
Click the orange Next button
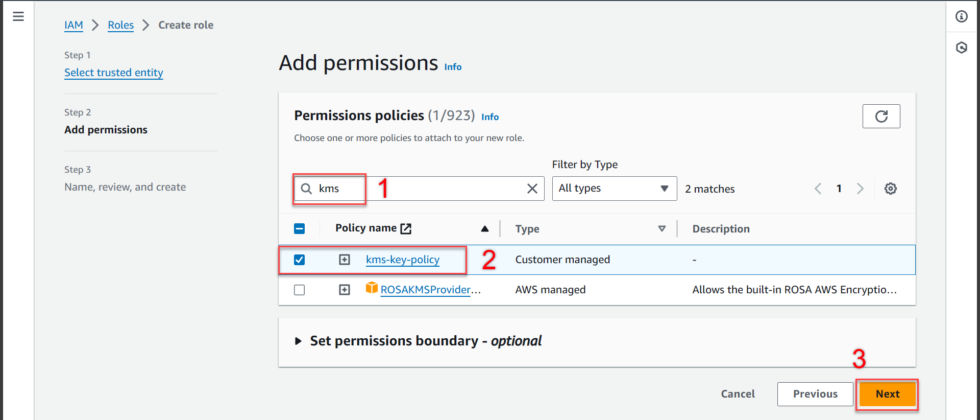[887, 394]
